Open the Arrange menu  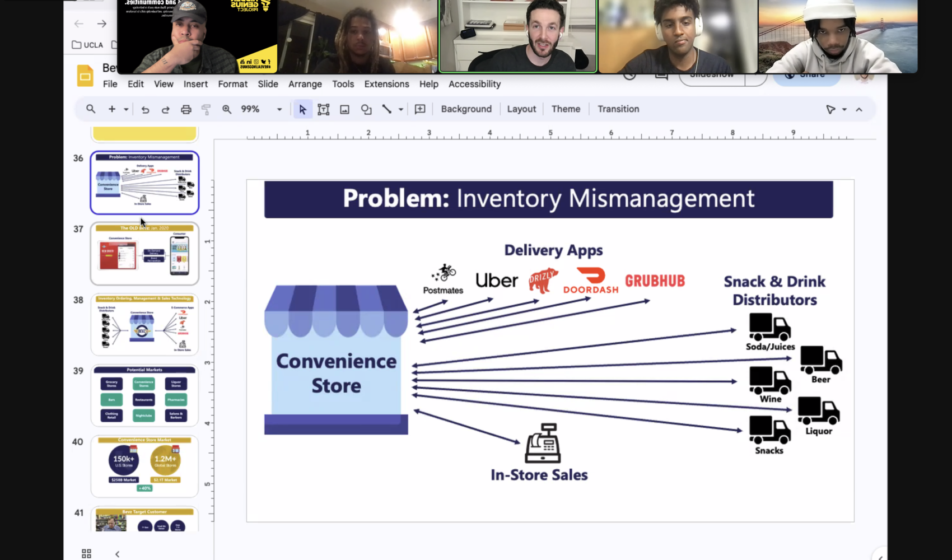coord(305,84)
